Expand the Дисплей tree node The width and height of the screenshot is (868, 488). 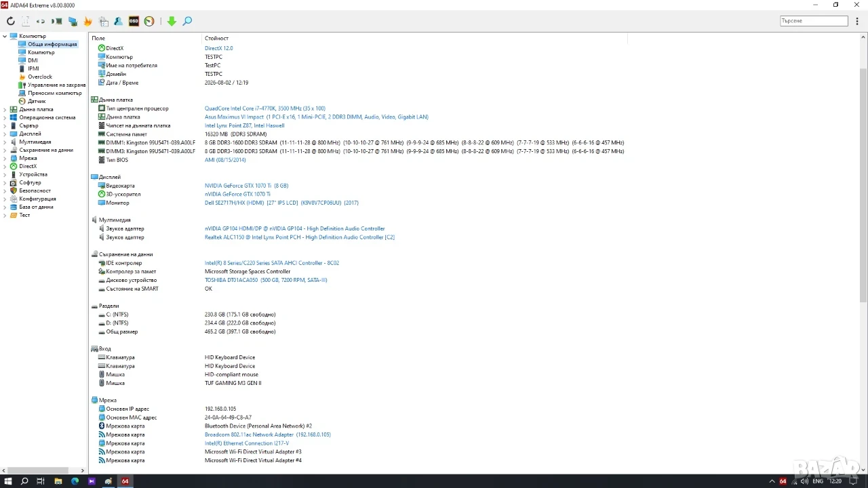click(x=5, y=134)
